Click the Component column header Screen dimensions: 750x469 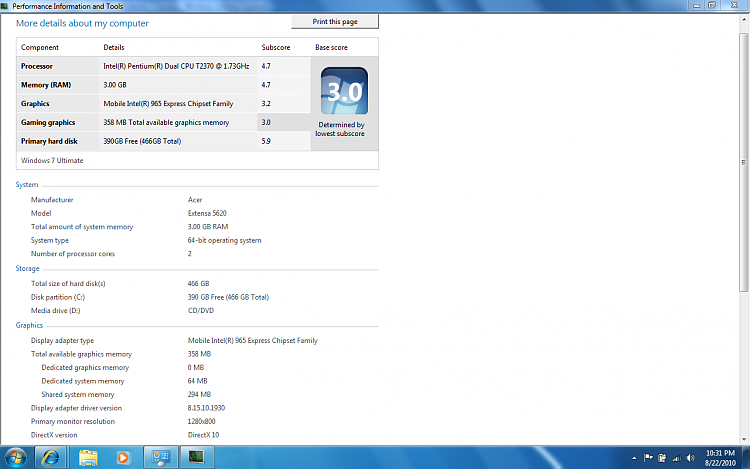coord(40,47)
